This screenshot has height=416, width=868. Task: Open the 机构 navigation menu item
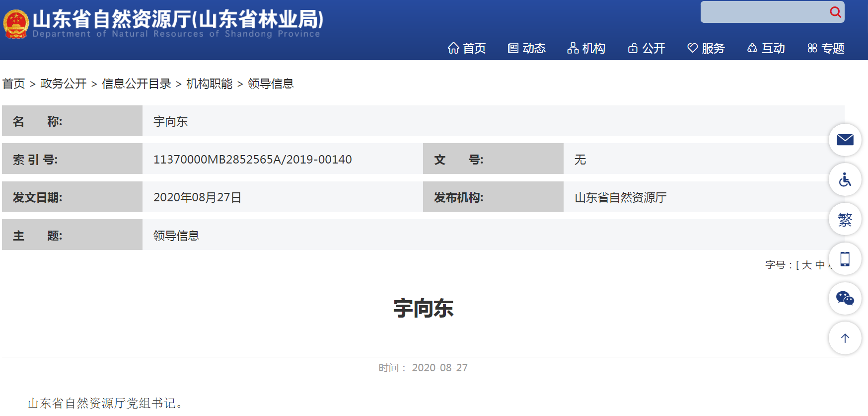[586, 48]
